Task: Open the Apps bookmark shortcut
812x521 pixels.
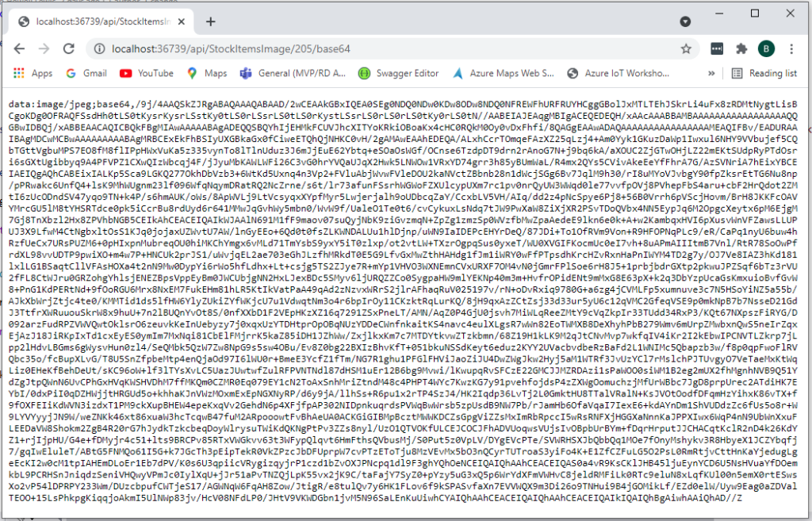Action: click(33, 73)
